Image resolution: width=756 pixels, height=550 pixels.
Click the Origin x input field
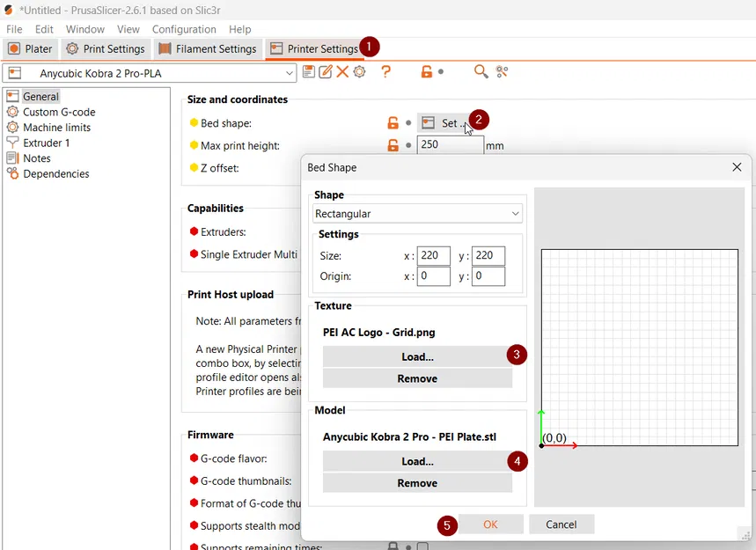click(434, 276)
